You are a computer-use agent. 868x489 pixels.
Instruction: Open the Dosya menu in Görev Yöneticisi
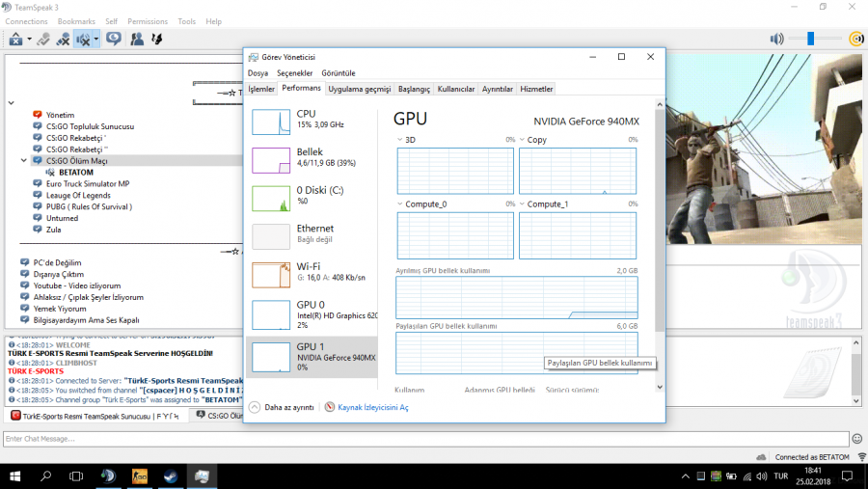point(258,73)
